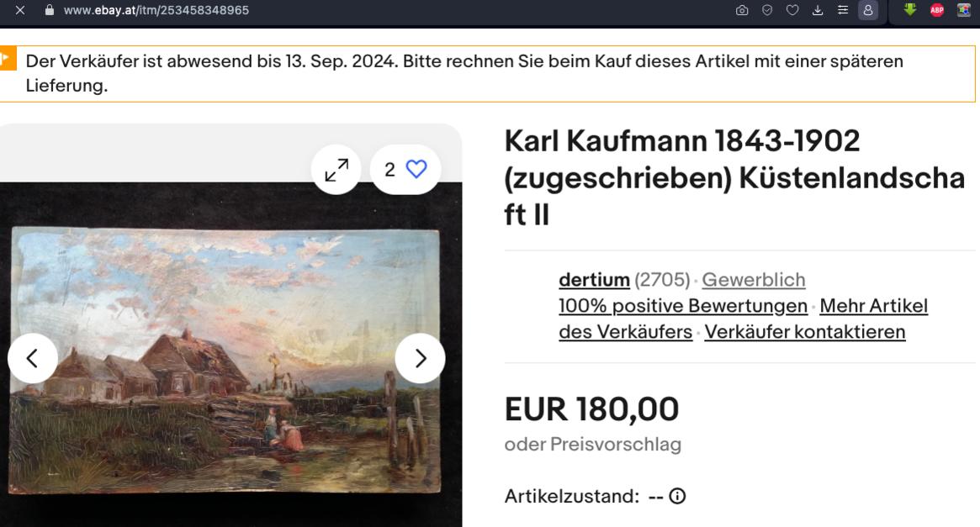Show the previous painting photo
The height and width of the screenshot is (527, 980).
(x=33, y=358)
